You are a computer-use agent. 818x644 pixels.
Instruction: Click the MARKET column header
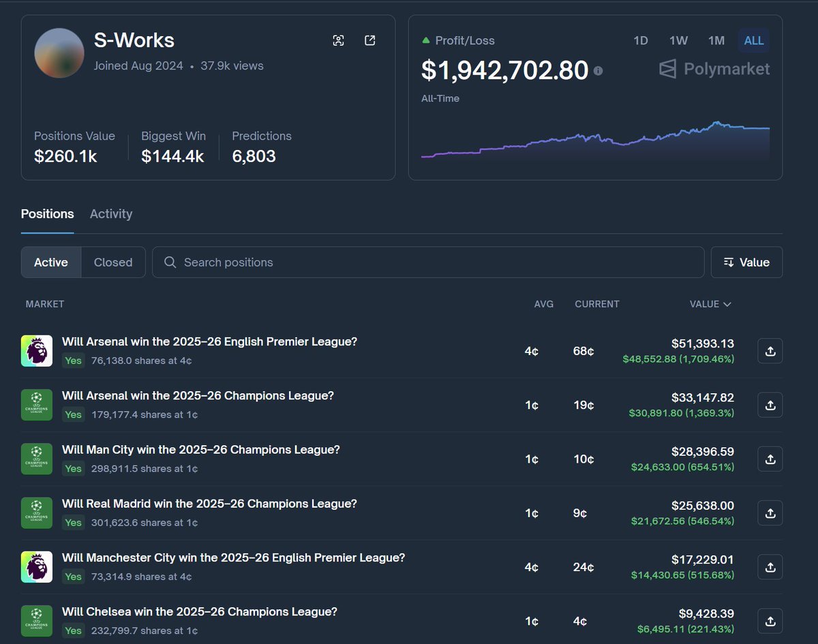pos(45,304)
